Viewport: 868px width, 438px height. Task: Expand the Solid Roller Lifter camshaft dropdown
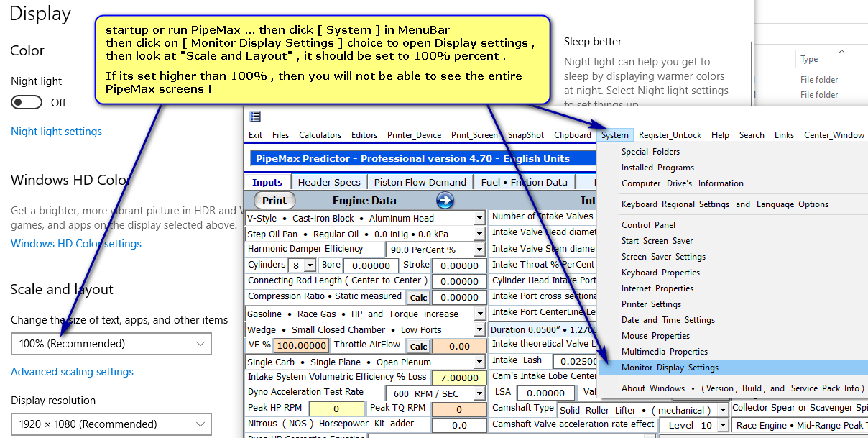coord(722,410)
